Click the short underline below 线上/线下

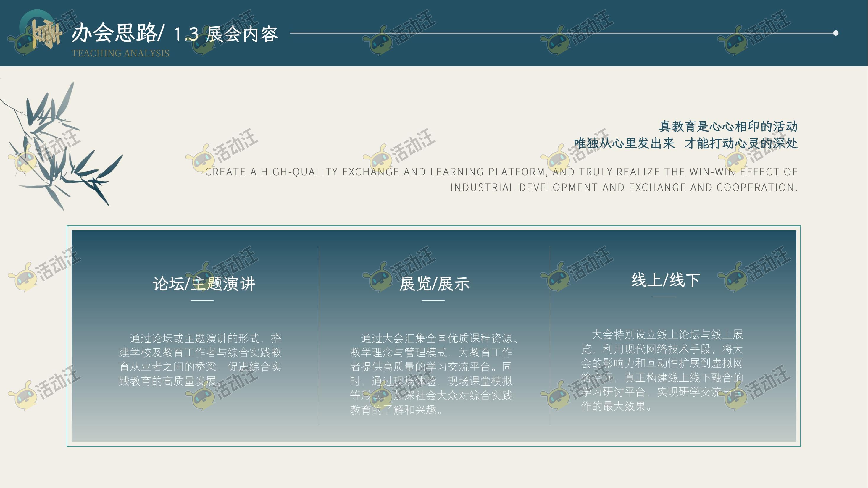tap(664, 297)
